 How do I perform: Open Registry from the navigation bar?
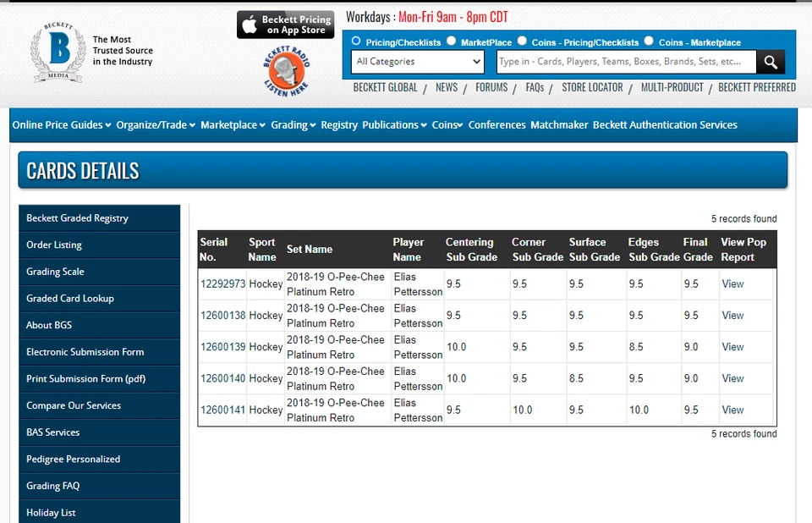[339, 125]
